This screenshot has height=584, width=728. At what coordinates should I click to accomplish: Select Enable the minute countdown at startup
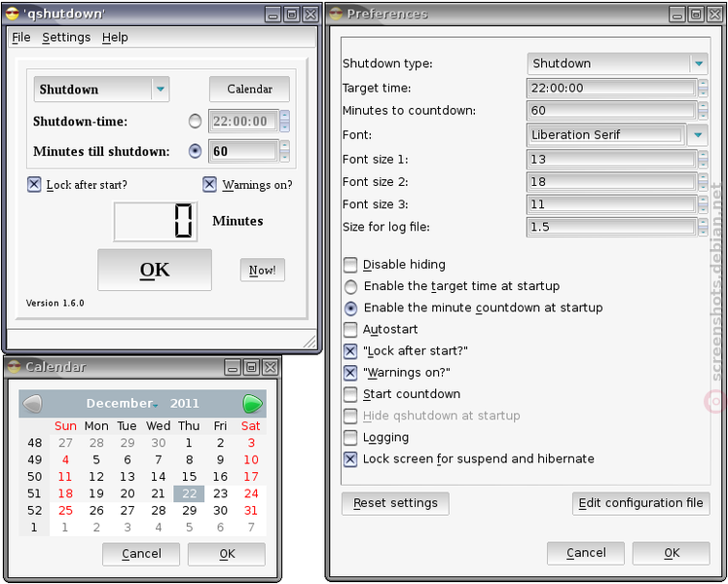coord(350,309)
